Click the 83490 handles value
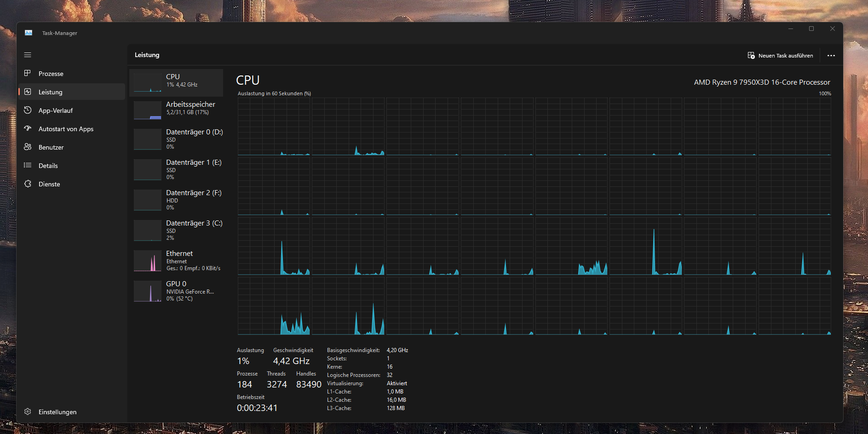868x434 pixels. click(x=309, y=384)
